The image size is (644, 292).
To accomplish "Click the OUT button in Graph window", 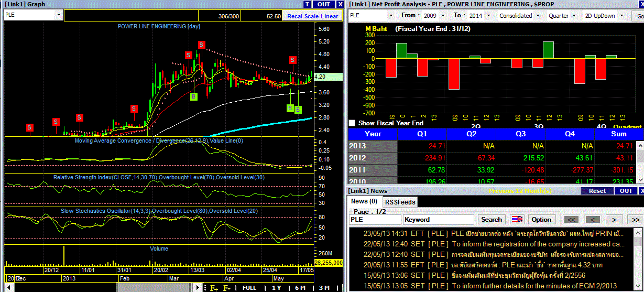I will tap(324, 4).
